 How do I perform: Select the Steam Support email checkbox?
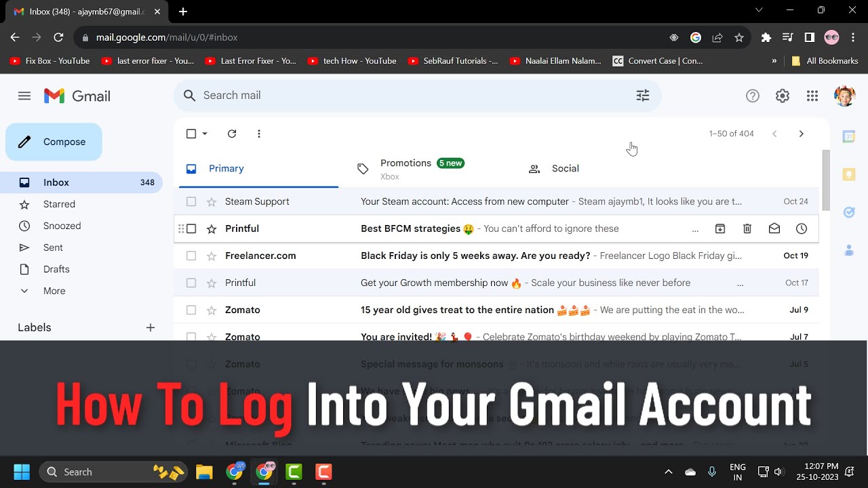[x=191, y=201]
